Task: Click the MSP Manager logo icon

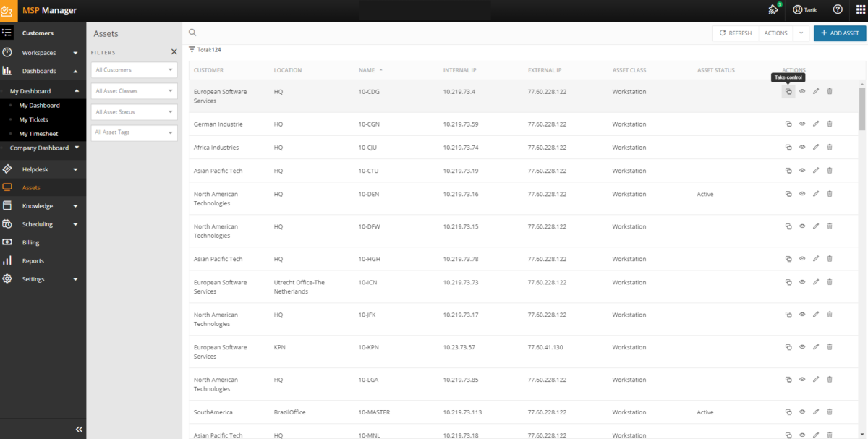Action: [x=9, y=10]
